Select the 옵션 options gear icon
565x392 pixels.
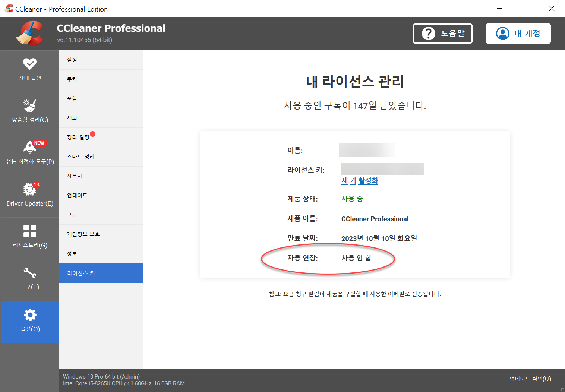tap(30, 315)
